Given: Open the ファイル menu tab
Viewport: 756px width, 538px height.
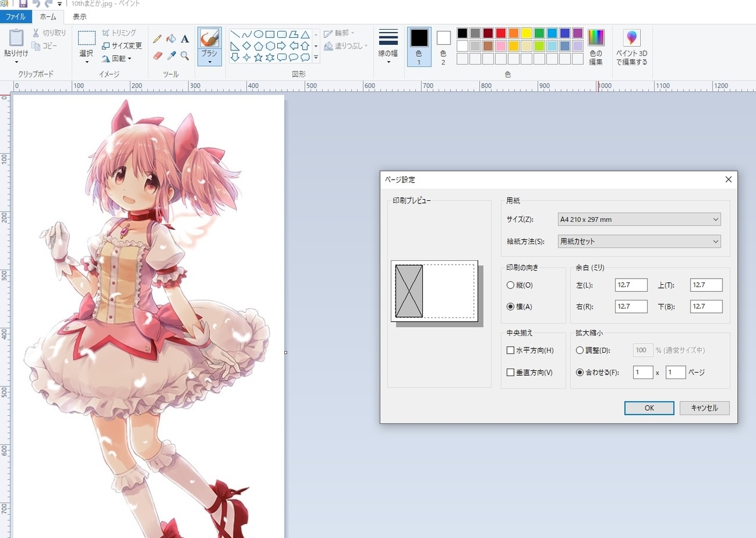Looking at the screenshot, I should 15,17.
